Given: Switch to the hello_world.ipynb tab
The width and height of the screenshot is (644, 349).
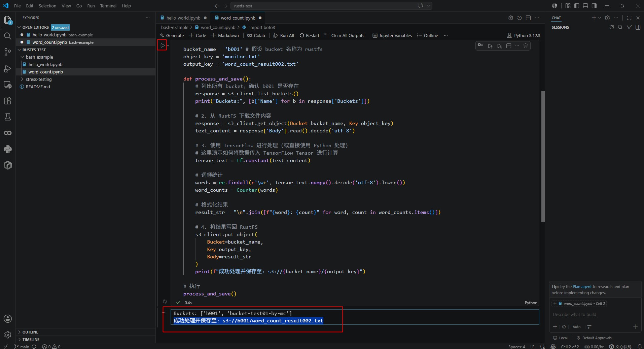Looking at the screenshot, I should pyautogui.click(x=183, y=18).
